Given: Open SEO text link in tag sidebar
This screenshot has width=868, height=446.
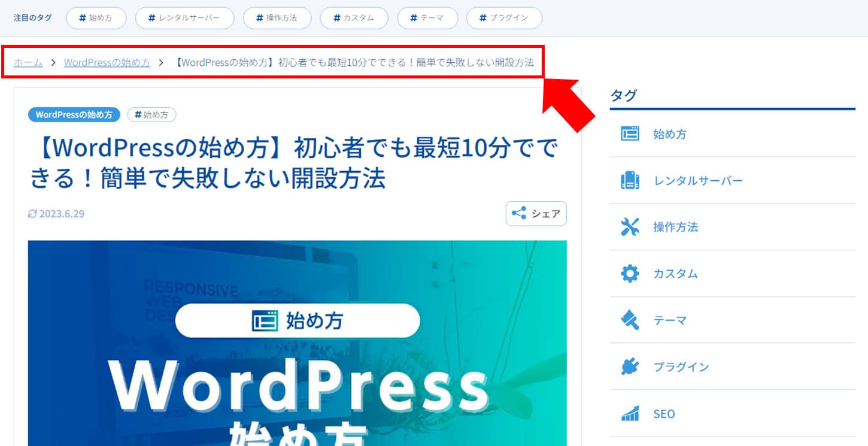Looking at the screenshot, I should (x=664, y=414).
